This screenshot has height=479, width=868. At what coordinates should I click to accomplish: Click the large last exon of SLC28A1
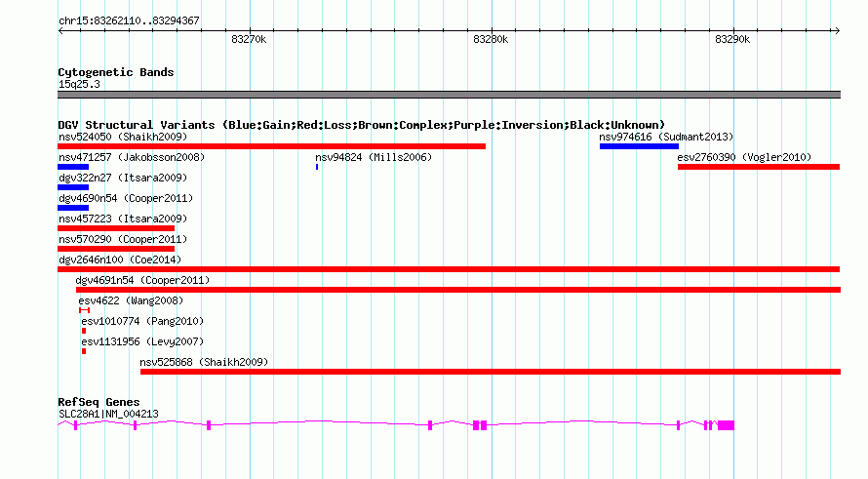726,425
